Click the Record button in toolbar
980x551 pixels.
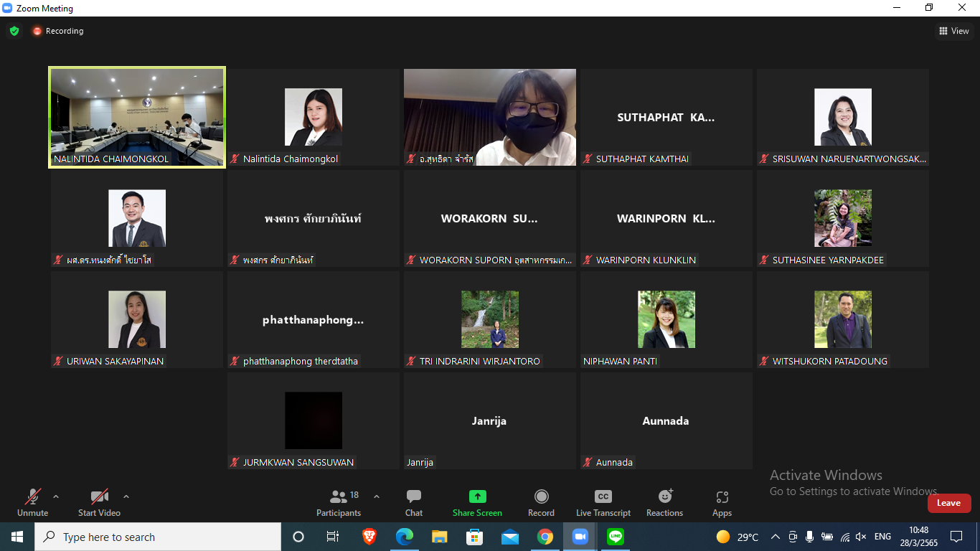(x=541, y=502)
